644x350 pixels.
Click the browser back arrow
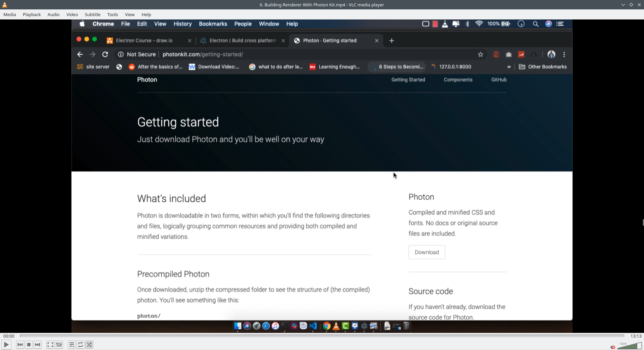80,54
